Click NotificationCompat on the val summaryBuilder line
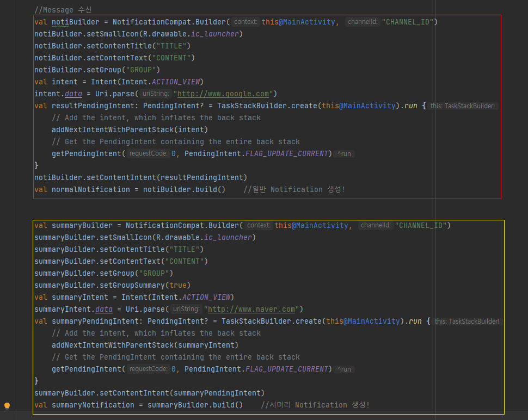 pyautogui.click(x=165, y=225)
